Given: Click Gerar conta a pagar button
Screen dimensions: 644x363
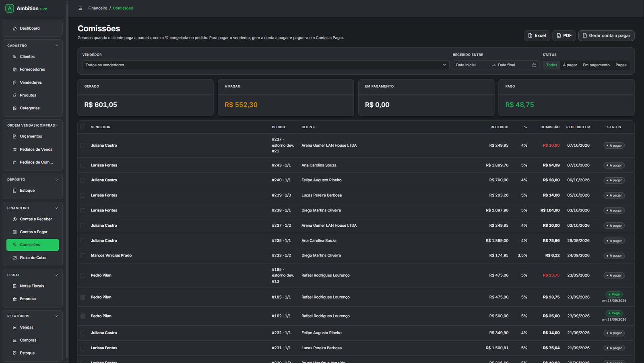Looking at the screenshot, I should pos(606,35).
